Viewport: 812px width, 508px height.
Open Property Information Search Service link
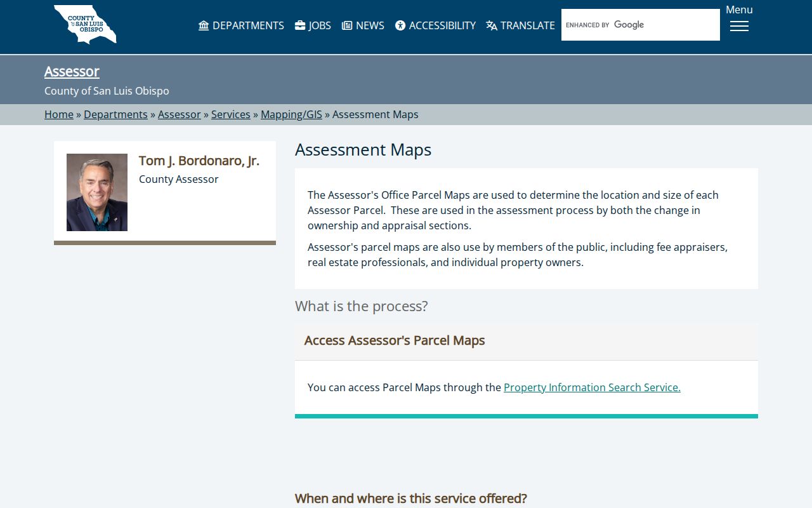pos(592,387)
